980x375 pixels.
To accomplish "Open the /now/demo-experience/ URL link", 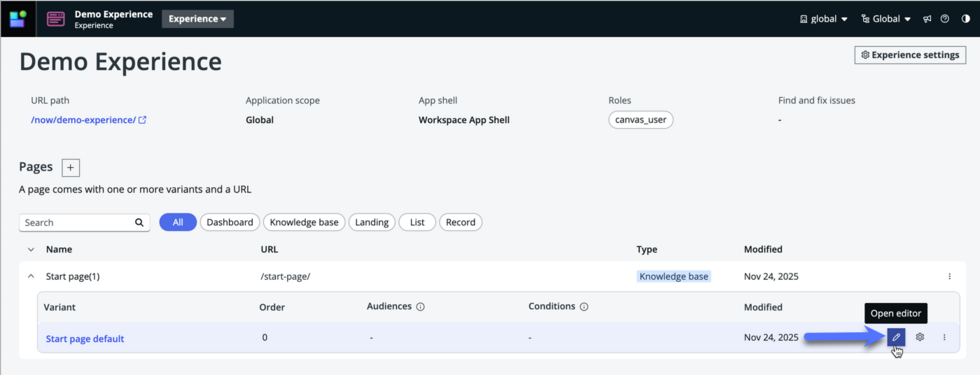I will coord(89,120).
